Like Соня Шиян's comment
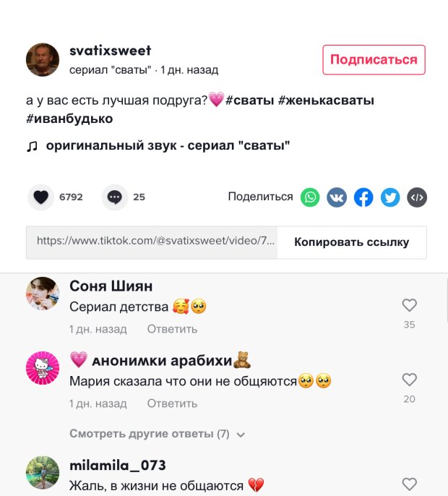Image resolution: width=448 pixels, height=496 pixels. point(410,306)
